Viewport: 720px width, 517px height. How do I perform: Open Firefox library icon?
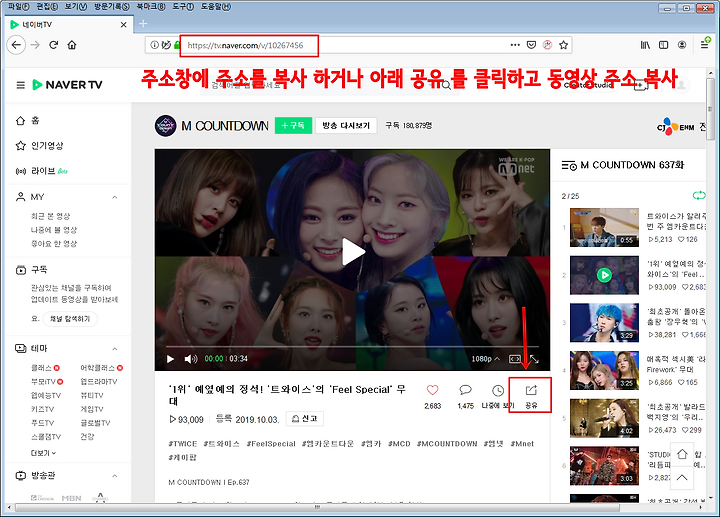coord(645,45)
